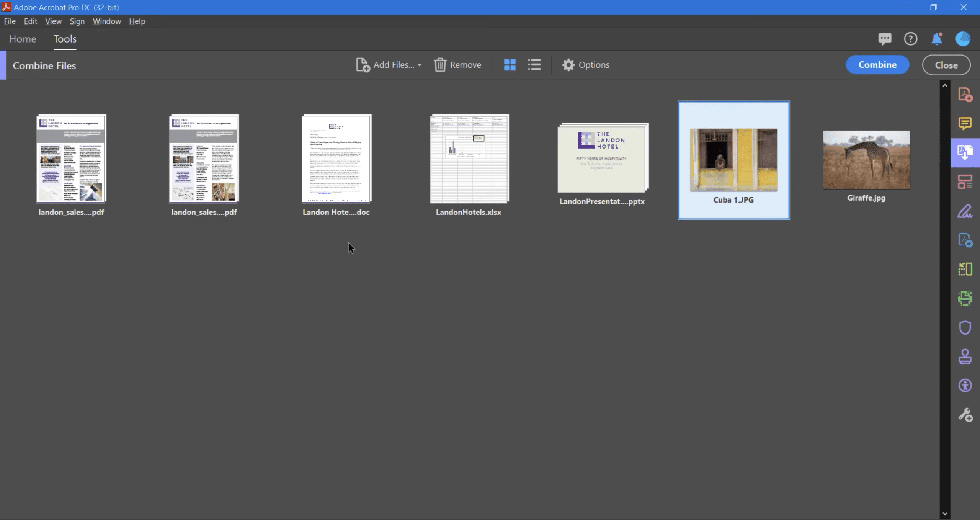Remove the selected file with Remove

pos(457,65)
